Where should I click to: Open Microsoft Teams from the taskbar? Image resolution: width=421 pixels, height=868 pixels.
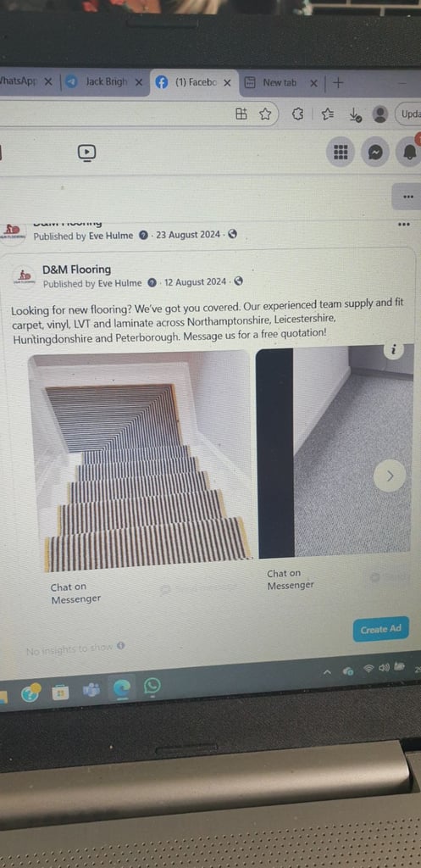[x=91, y=690]
